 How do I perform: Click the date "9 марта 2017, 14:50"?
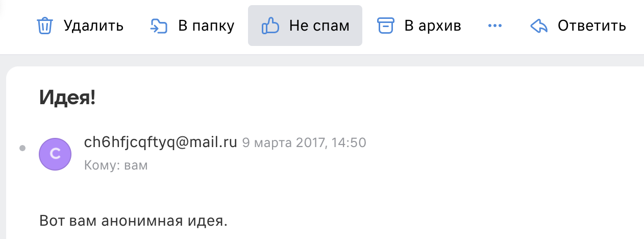tap(304, 143)
